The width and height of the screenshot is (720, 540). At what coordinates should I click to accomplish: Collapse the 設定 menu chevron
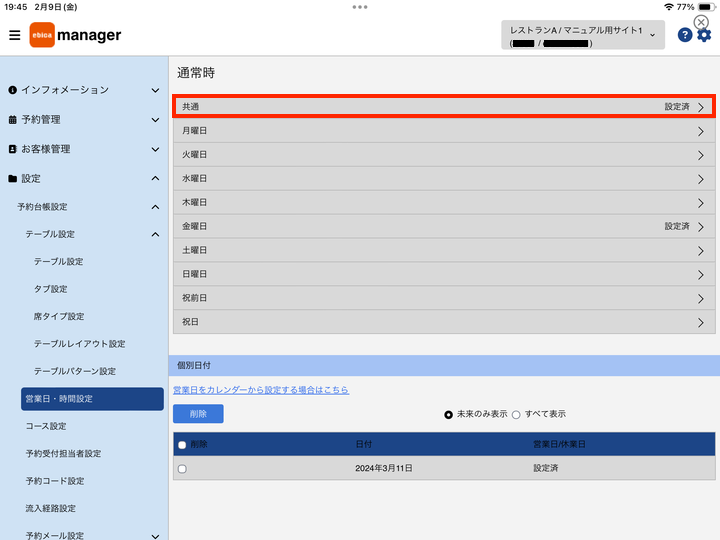156,178
